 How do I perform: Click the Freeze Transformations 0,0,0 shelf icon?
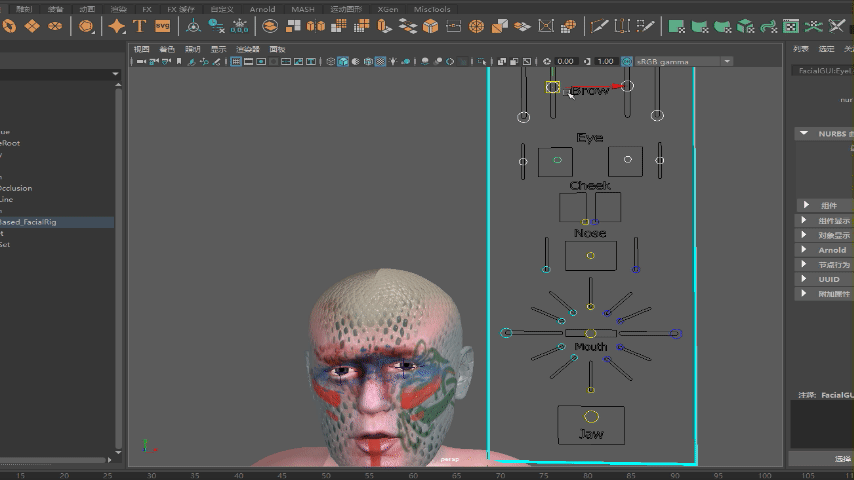[239, 26]
